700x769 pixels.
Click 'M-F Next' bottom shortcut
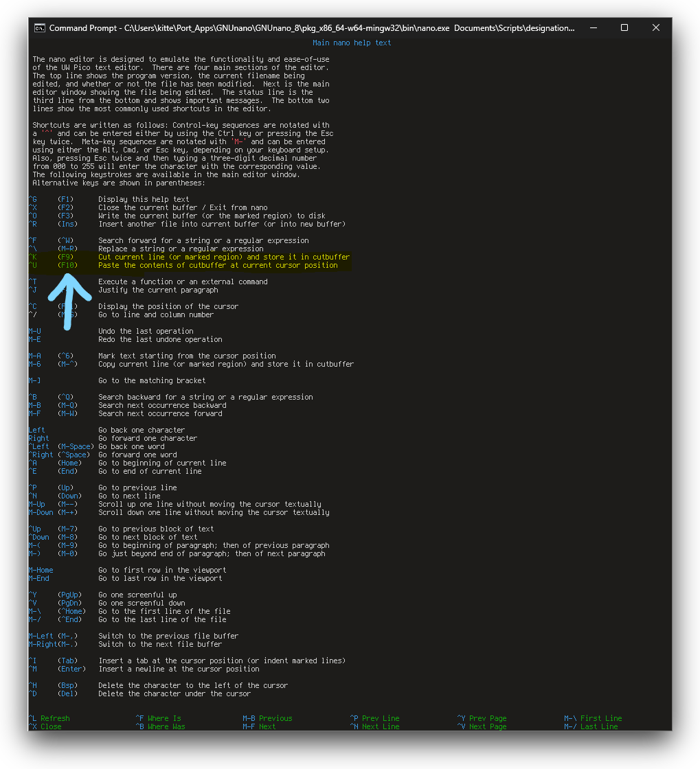[x=259, y=726]
